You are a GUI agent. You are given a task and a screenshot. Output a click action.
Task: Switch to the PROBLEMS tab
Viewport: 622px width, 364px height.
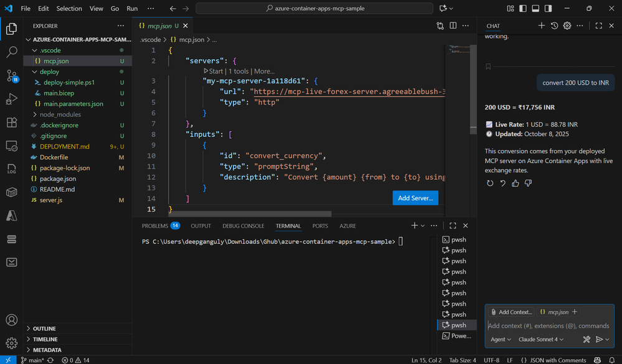tap(156, 226)
